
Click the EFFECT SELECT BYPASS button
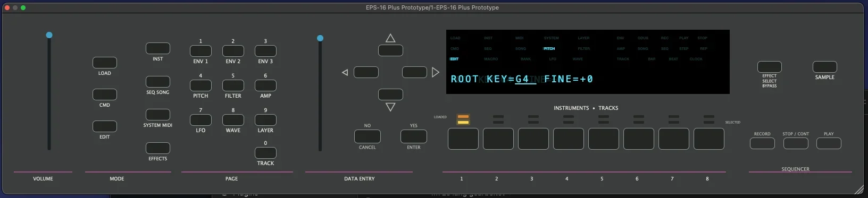[x=770, y=67]
